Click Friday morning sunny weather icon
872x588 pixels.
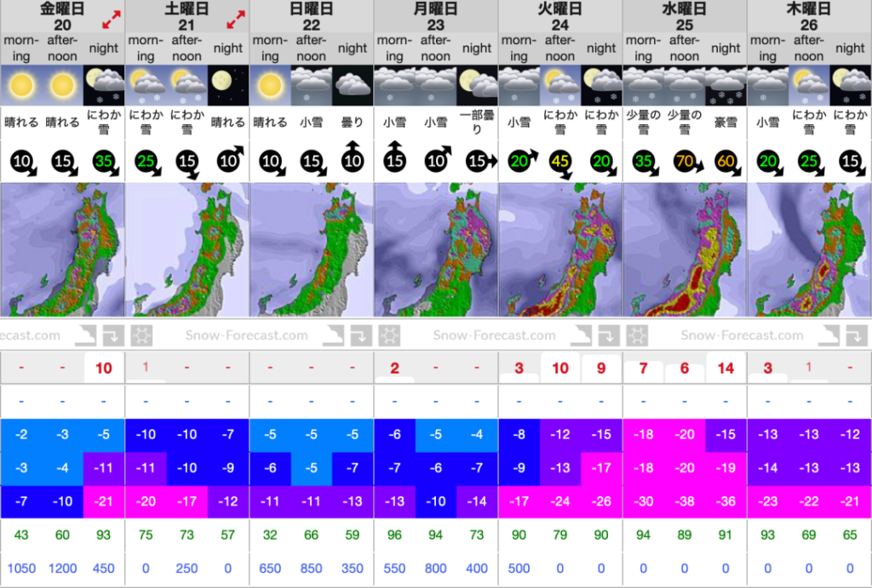[x=21, y=86]
